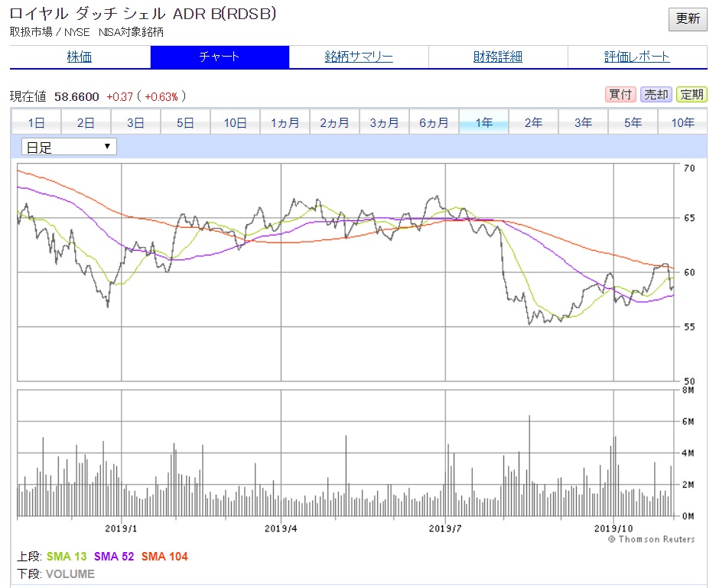Click the stock title ロイヤル ダッチ シェル
This screenshot has width=716, height=588.
click(x=88, y=14)
